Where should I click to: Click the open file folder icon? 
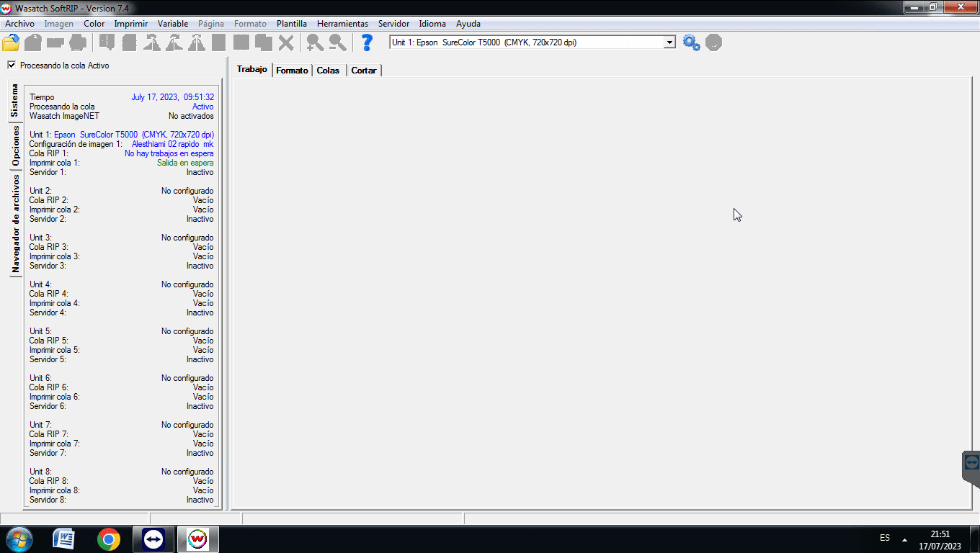click(11, 42)
